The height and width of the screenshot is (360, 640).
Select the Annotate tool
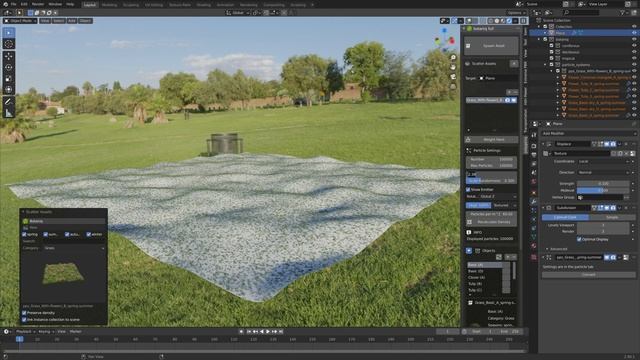pos(9,102)
